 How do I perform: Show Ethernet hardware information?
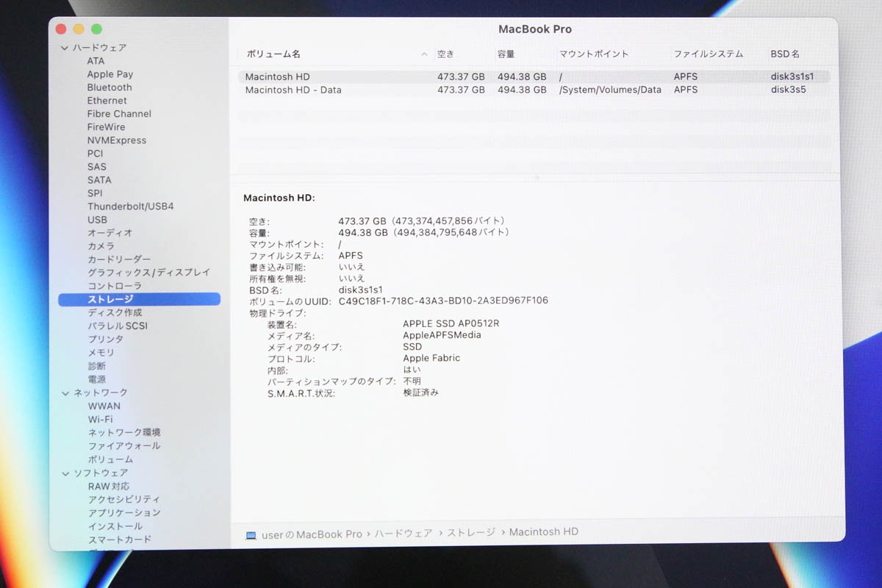coord(107,101)
